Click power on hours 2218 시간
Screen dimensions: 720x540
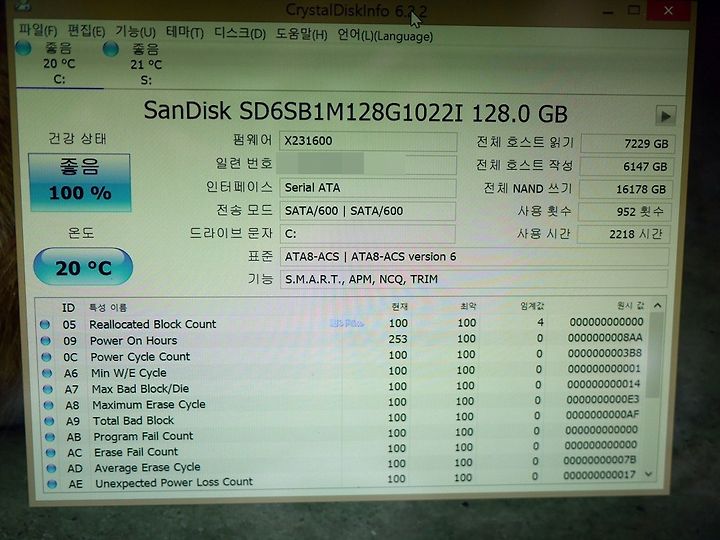(624, 234)
